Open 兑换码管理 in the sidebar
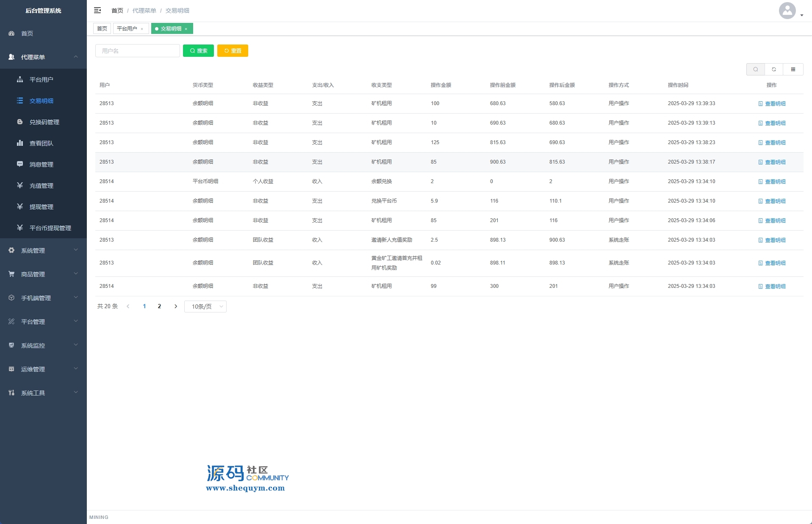 point(44,122)
